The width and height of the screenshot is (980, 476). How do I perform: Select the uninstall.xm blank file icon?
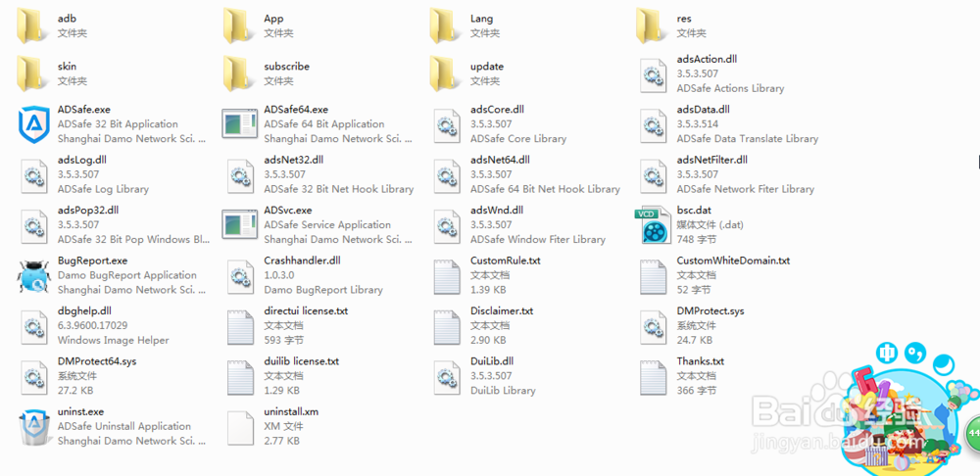241,428
